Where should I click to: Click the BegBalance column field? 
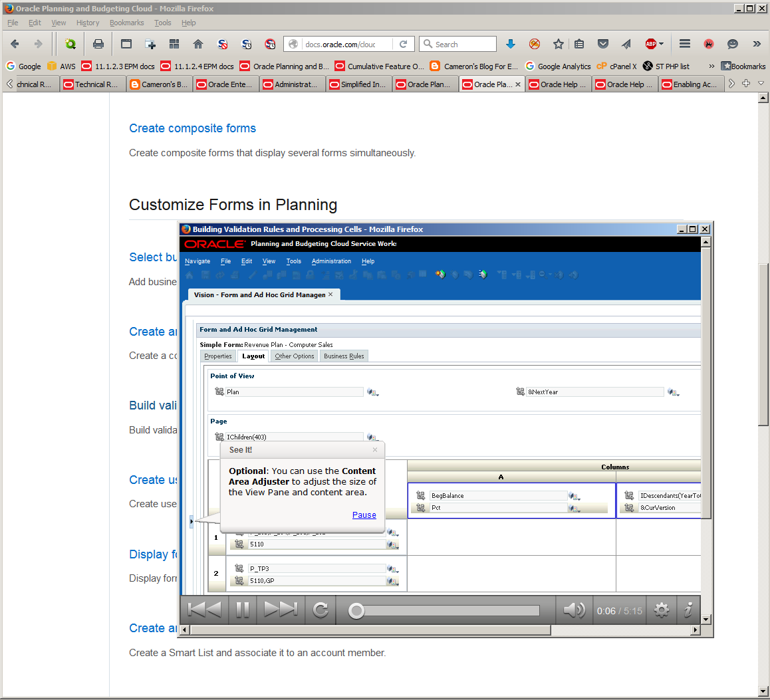(x=499, y=496)
